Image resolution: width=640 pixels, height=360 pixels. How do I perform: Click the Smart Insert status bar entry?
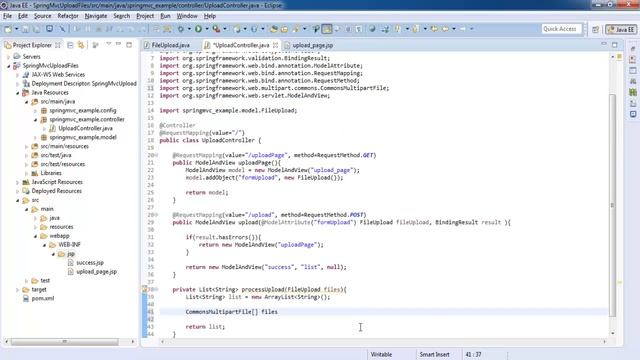tap(434, 355)
